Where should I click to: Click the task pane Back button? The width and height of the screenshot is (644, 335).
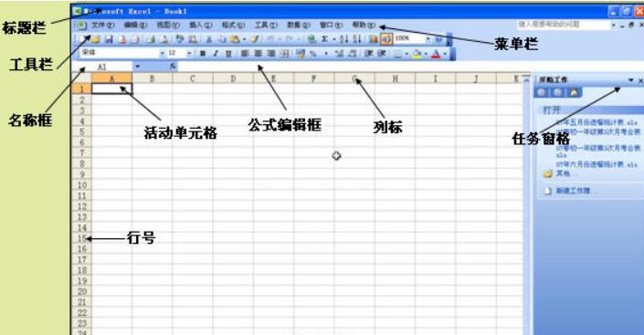click(x=542, y=92)
